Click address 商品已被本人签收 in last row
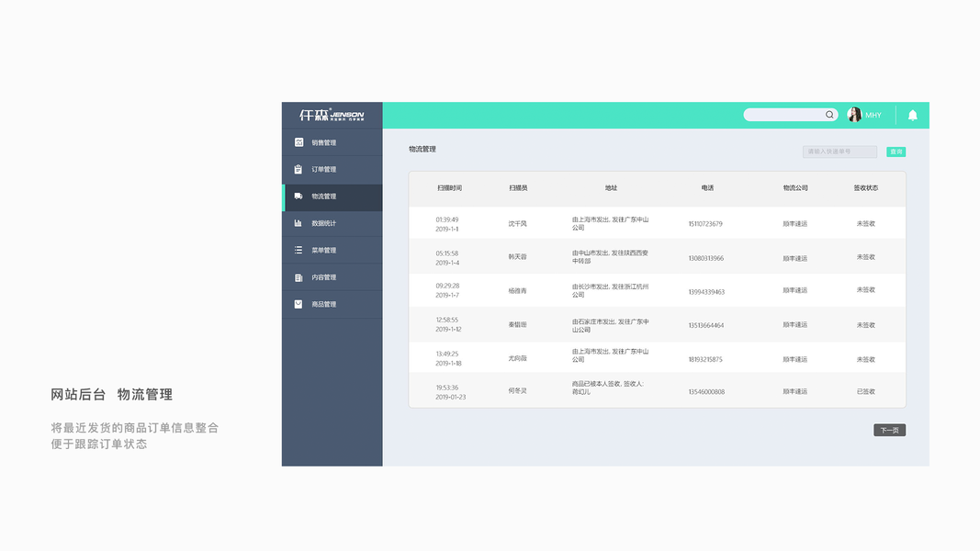Screen dimensions: 980x551 tap(607, 388)
